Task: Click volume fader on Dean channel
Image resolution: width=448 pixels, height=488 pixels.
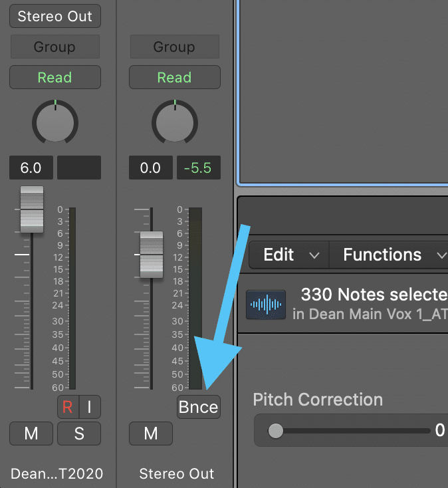Action: click(32, 209)
